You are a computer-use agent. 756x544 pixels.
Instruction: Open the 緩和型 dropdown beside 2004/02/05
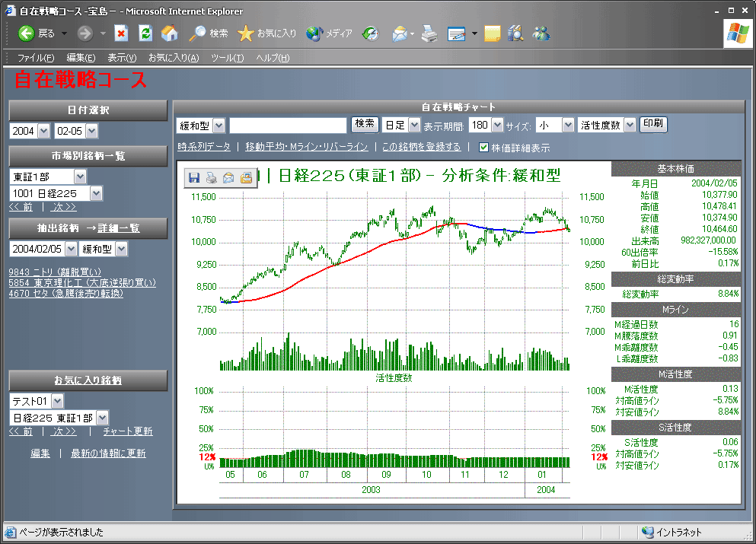pyautogui.click(x=122, y=249)
